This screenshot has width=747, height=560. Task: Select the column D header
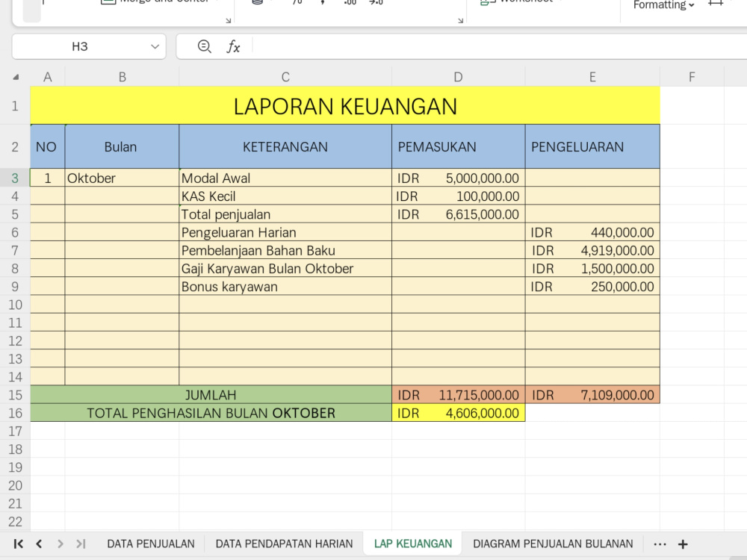click(458, 77)
